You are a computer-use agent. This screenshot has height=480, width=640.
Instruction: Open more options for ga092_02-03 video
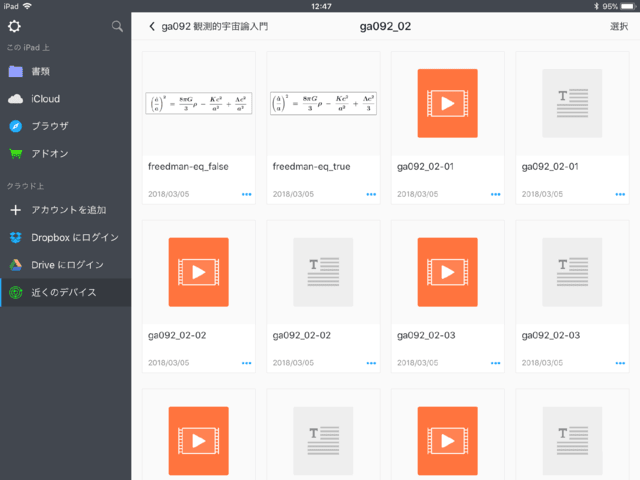click(496, 363)
